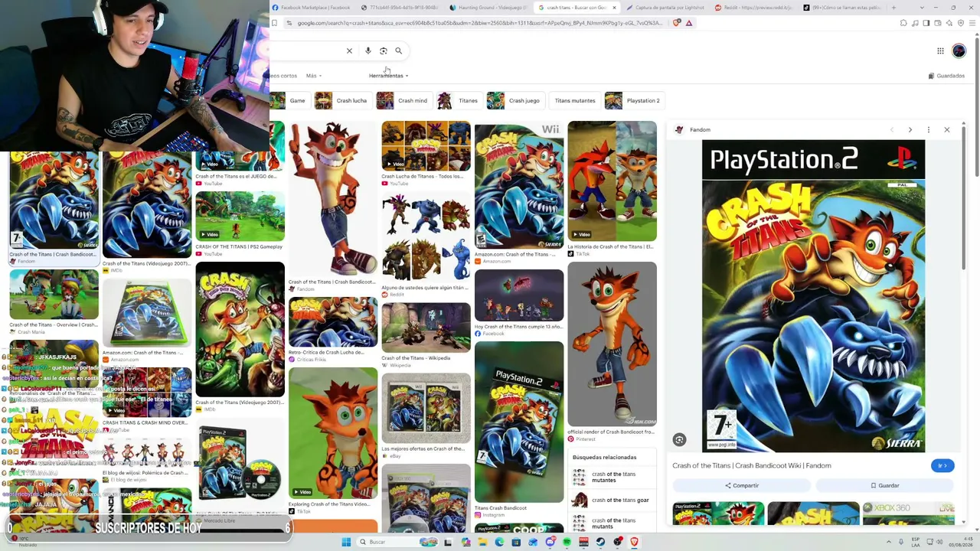Open Brave Shields lion icon

tap(676, 23)
